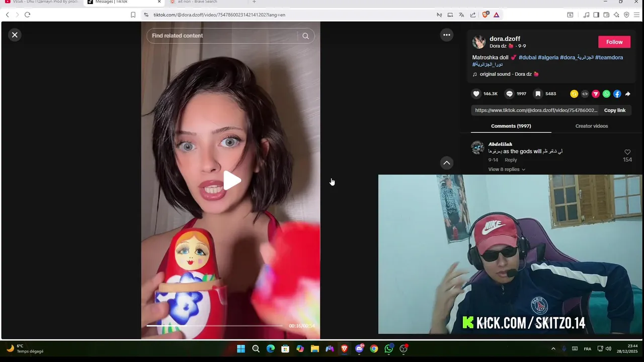Click the tiktok.com URL in the address bar
The image size is (644, 362).
tap(219, 15)
